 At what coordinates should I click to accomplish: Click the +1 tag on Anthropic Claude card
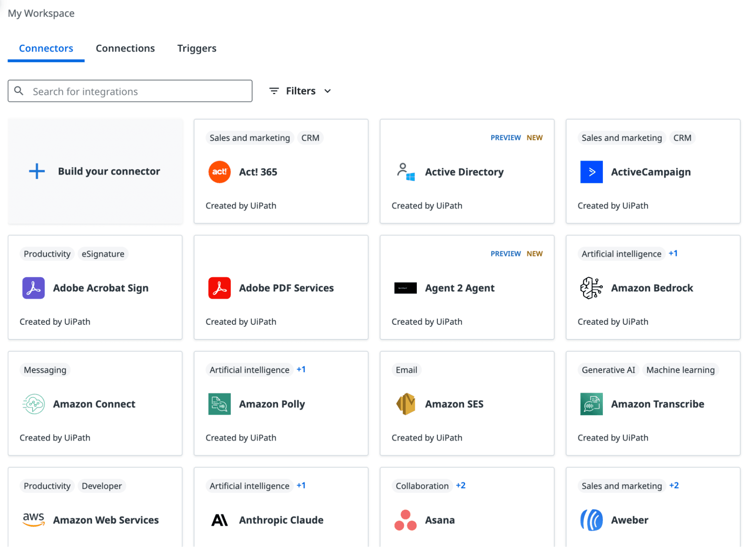[301, 485]
